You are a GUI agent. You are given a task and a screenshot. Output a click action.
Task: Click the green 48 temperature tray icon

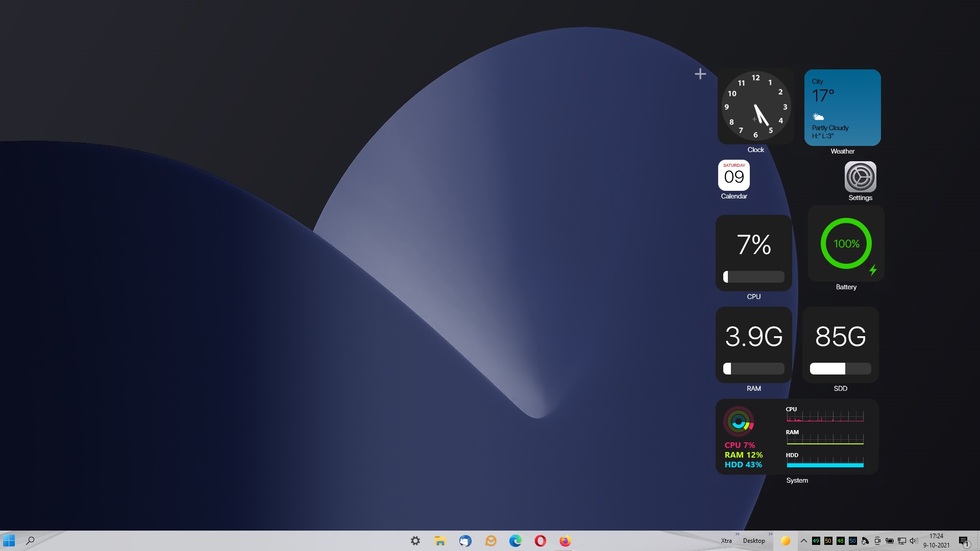[840, 541]
